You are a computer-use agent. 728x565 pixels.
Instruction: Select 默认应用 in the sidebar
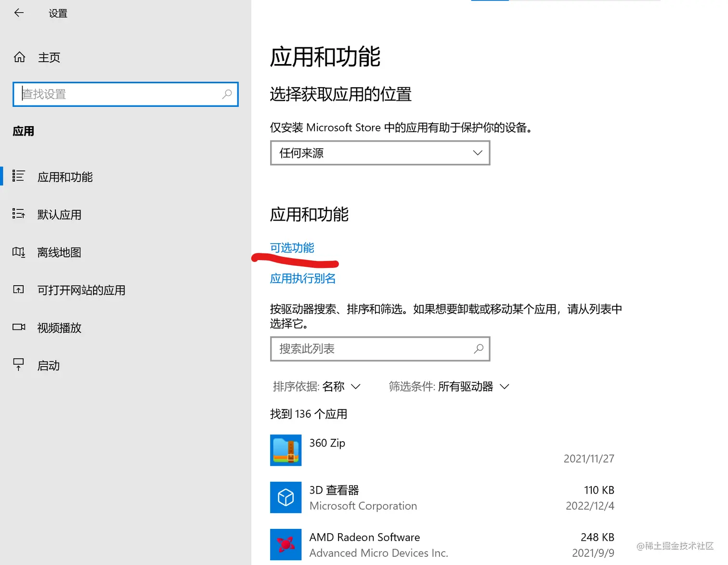pyautogui.click(x=59, y=214)
